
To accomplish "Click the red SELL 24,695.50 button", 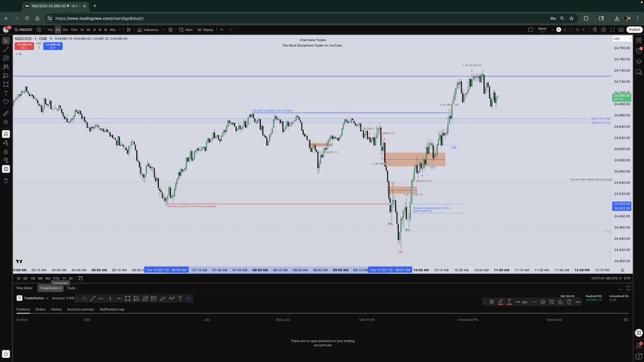I will [x=24, y=46].
